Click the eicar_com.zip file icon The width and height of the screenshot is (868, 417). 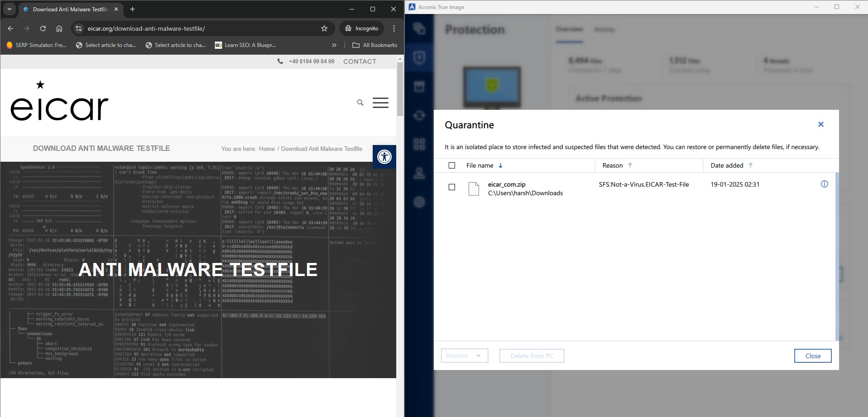tap(474, 188)
